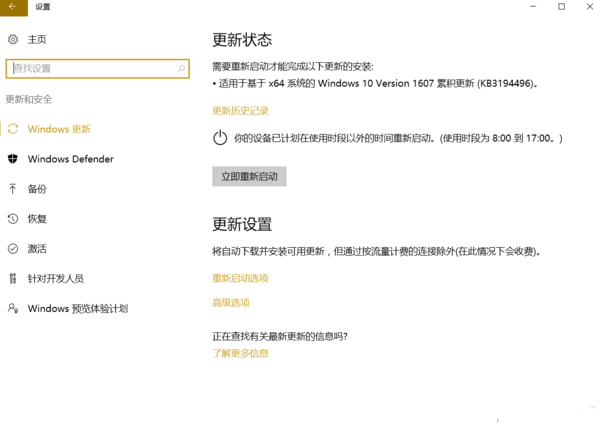Minimize the 设置 window
The height and width of the screenshot is (441, 600).
tap(533, 7)
